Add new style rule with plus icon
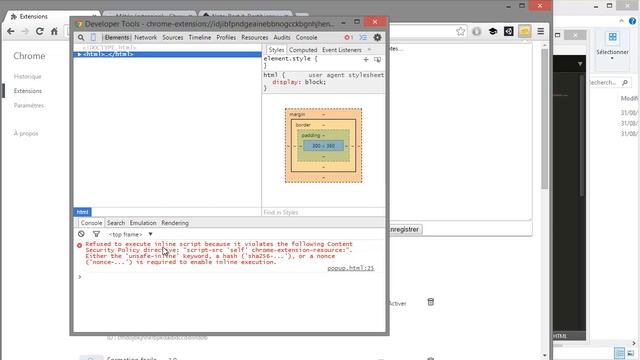This screenshot has width=640, height=360. point(366,60)
